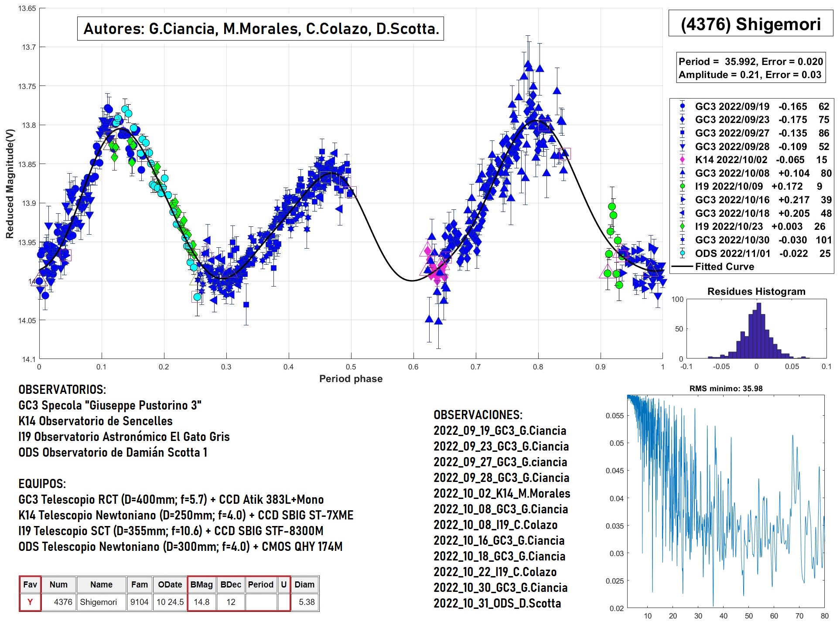
Task: Click the Diam value 5.38
Action: pos(304,602)
